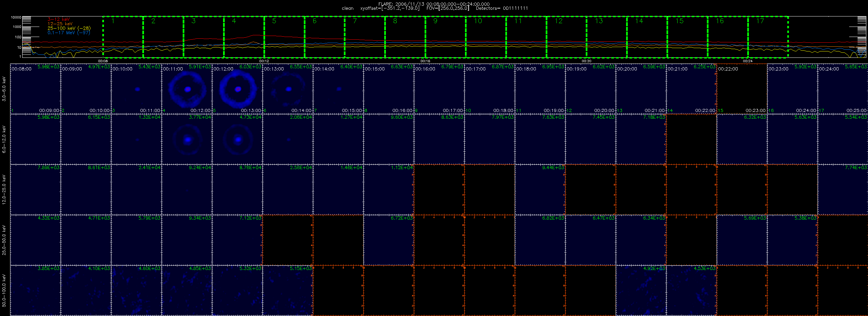The height and width of the screenshot is (316, 868).
Task: Open the 3.0-6.0 keV image starting at 00:18:00
Action: 540,89
